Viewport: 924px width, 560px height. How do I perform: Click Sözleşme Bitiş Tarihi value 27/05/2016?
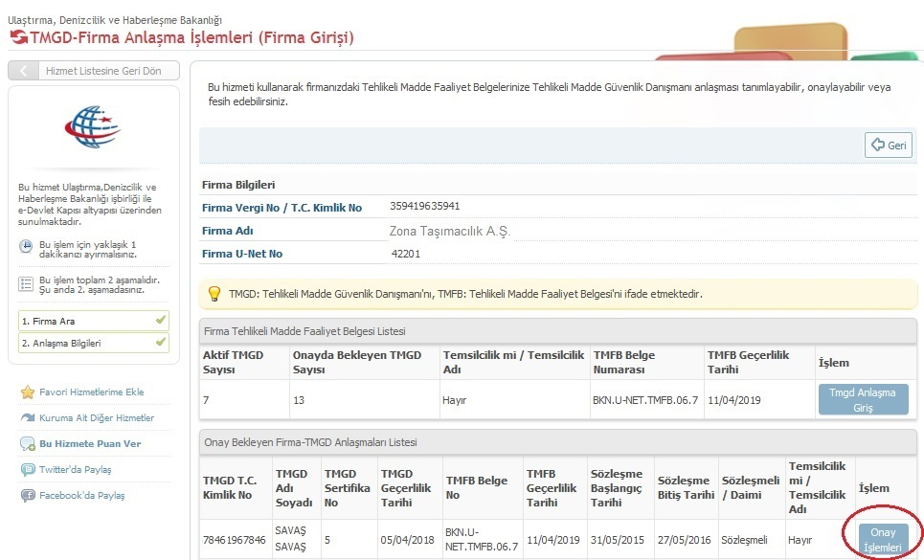click(x=685, y=540)
